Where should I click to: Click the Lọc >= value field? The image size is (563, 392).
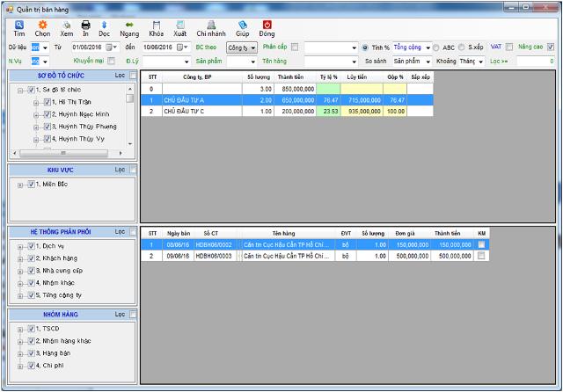tap(536, 62)
